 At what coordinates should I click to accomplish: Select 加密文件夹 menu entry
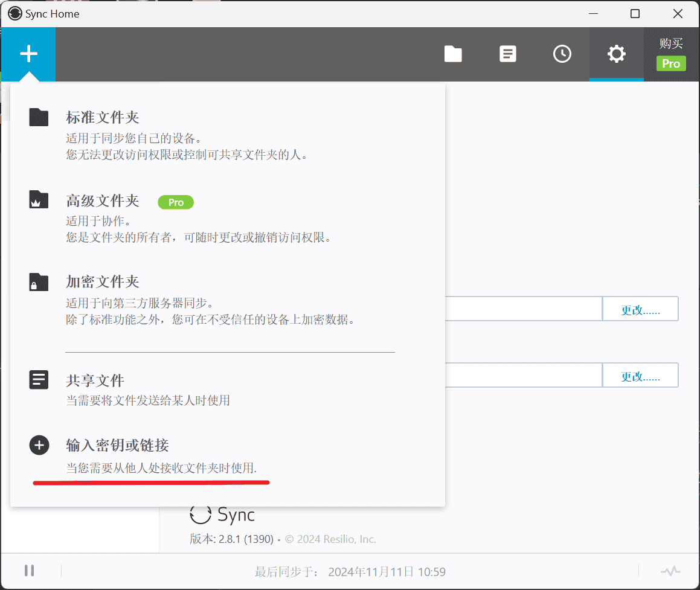[102, 281]
